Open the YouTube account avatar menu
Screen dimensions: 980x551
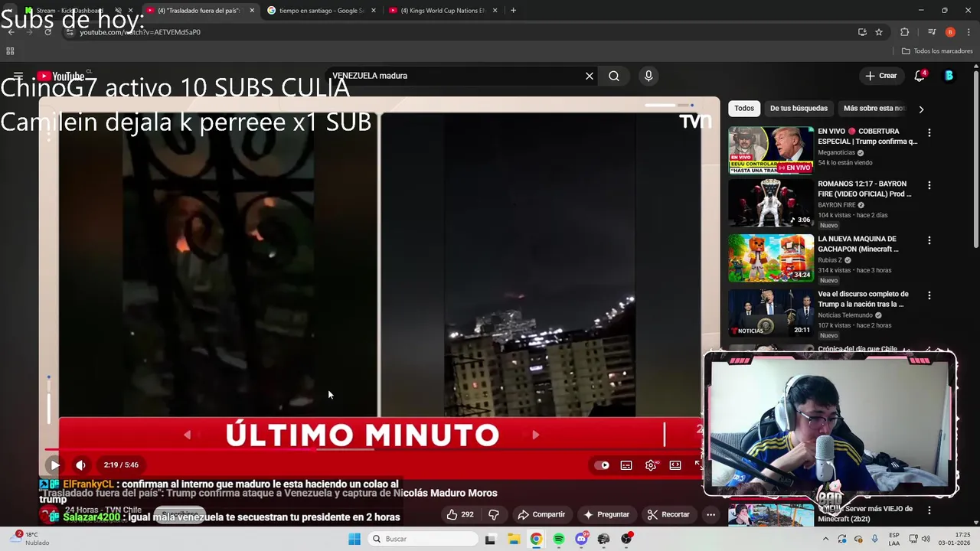949,76
